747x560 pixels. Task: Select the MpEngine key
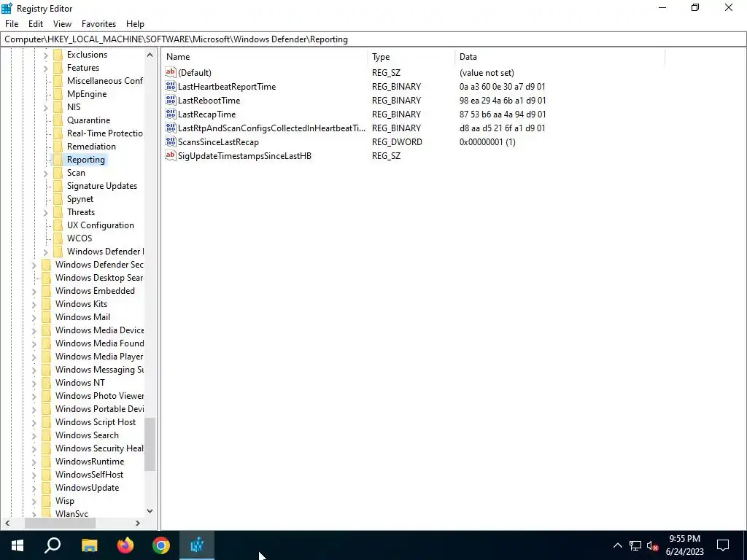87,94
